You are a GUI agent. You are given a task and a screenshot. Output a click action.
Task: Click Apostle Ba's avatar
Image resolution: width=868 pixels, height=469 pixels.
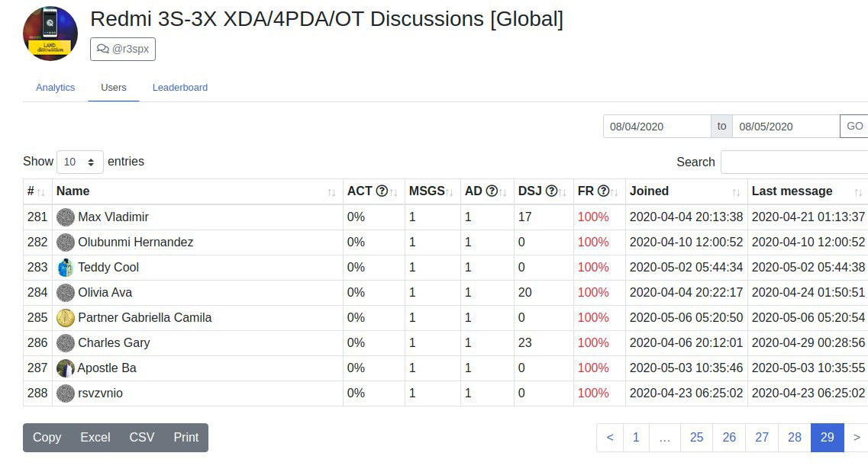[66, 368]
